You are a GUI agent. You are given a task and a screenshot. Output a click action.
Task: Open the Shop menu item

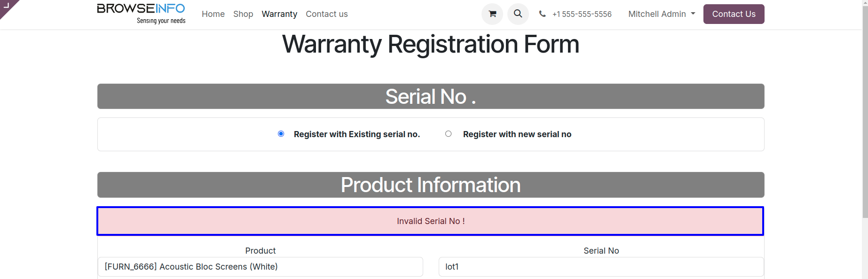pyautogui.click(x=243, y=14)
